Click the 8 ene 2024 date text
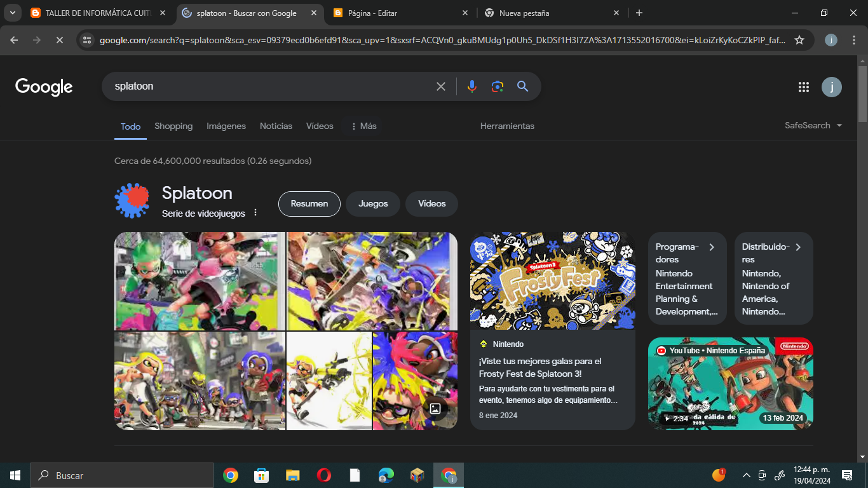 pos(498,416)
